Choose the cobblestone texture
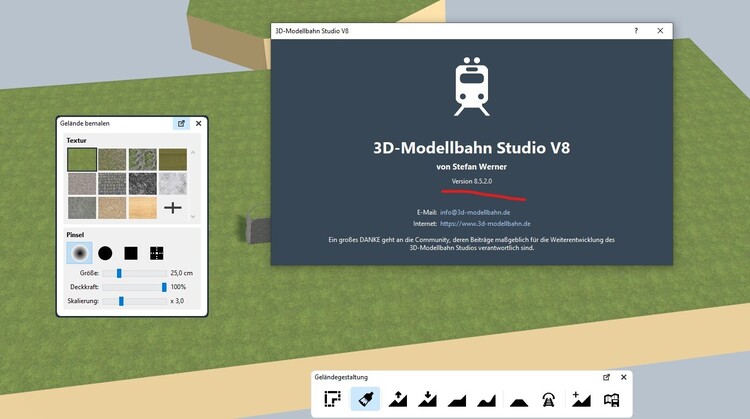 coord(112,184)
